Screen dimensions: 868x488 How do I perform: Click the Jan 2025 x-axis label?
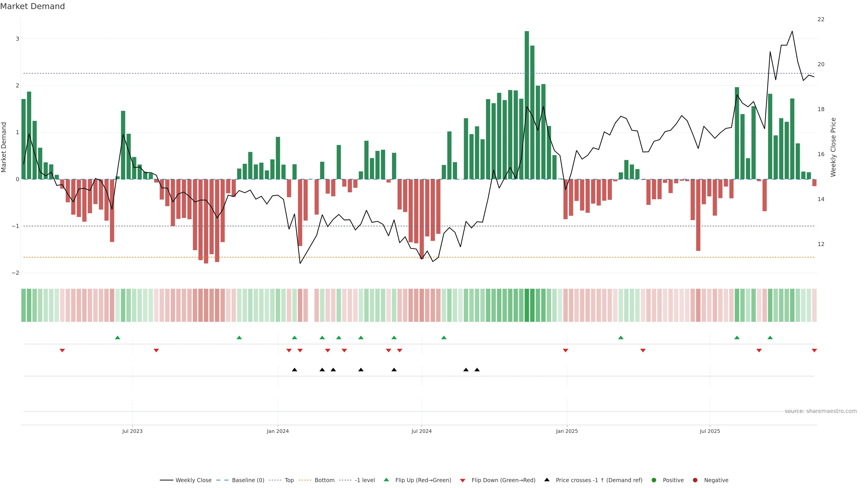[x=567, y=431]
